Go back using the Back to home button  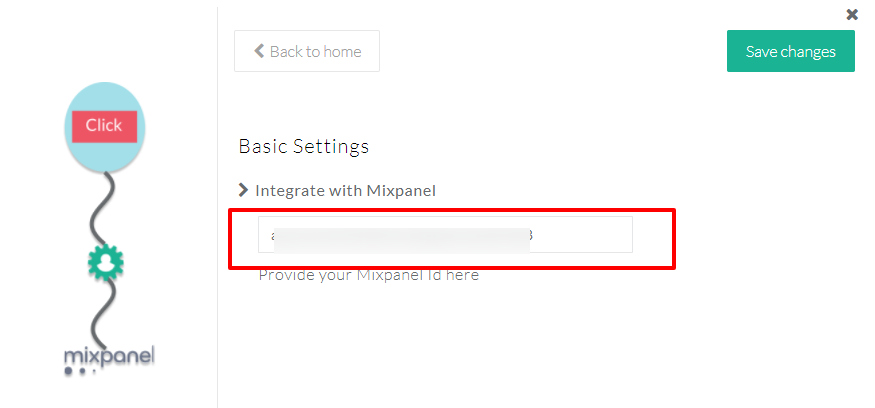tap(307, 51)
